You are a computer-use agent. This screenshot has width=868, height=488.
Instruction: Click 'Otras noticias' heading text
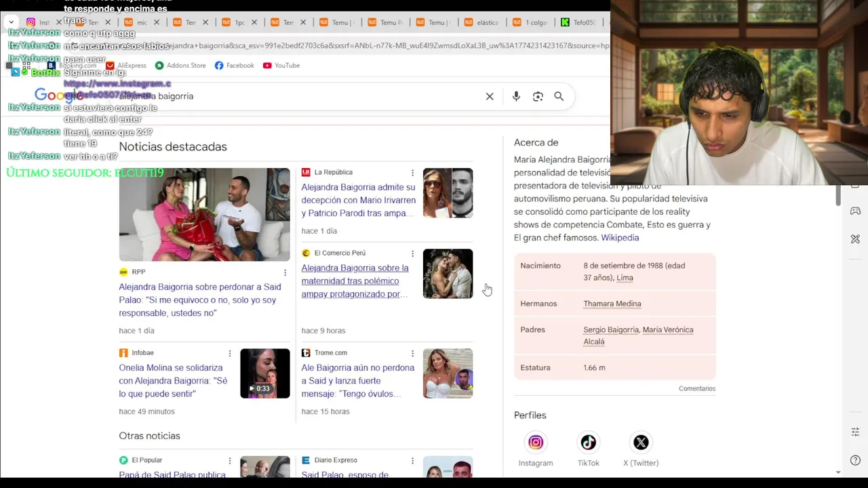click(x=149, y=436)
